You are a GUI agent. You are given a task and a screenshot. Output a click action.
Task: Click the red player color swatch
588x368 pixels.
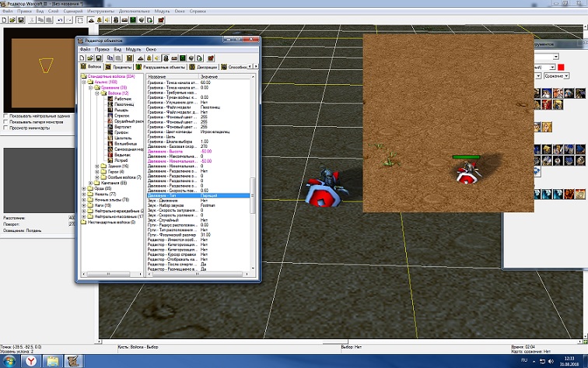tap(561, 67)
